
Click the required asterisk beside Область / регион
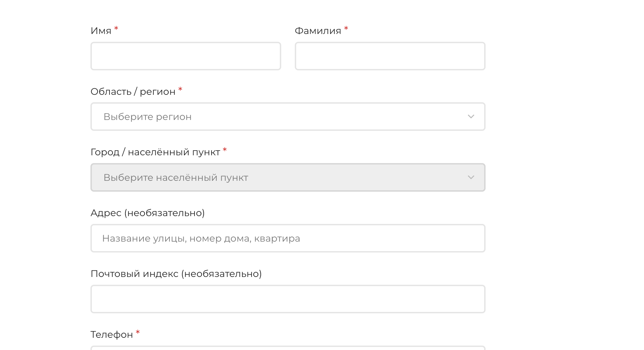point(181,89)
